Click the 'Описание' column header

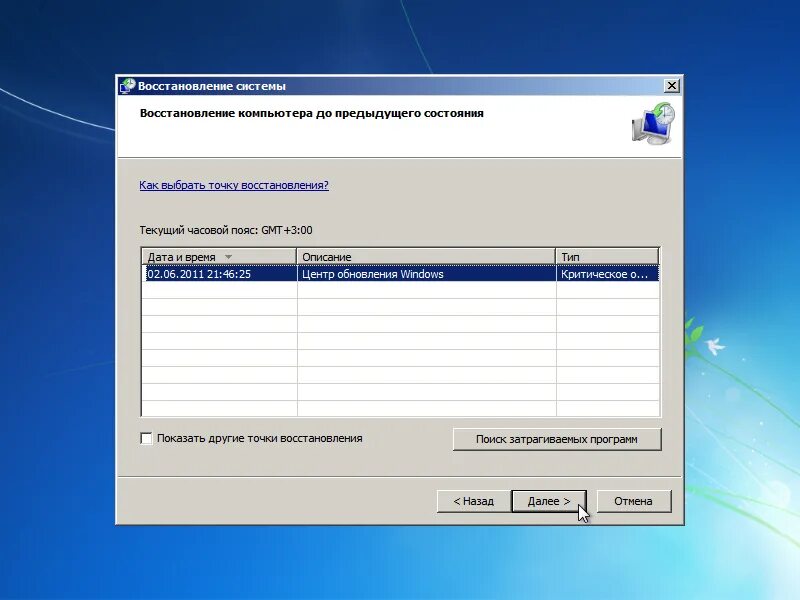tap(426, 257)
